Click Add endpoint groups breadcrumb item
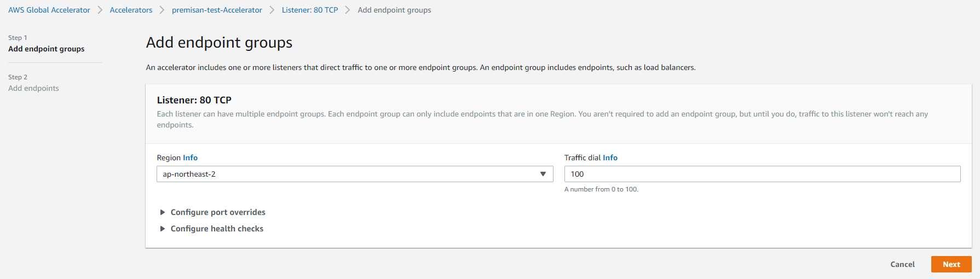The width and height of the screenshot is (980, 279). (394, 10)
